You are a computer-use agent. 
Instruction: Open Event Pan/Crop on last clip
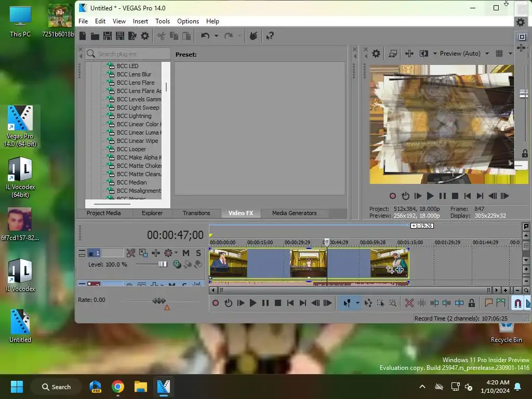(x=390, y=270)
